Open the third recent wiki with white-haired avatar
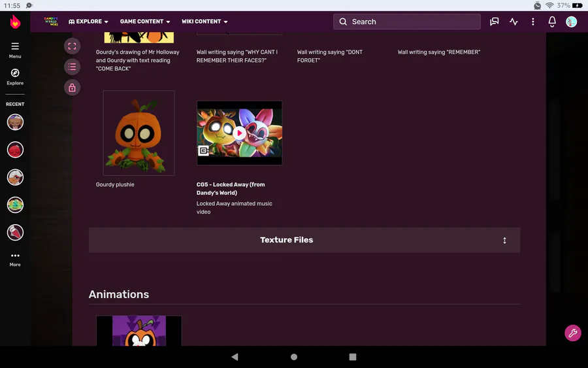 pos(16,177)
